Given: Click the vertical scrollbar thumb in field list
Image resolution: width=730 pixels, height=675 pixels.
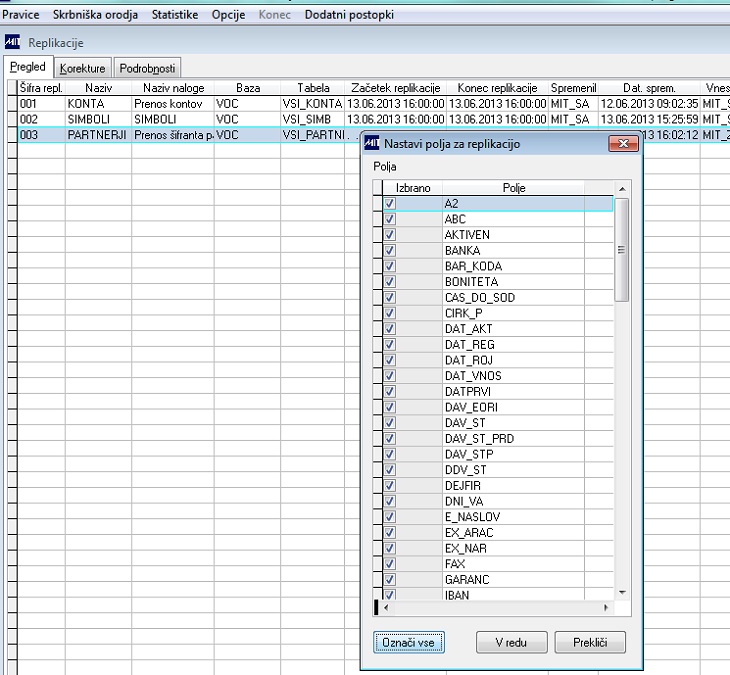Looking at the screenshot, I should click(622, 250).
